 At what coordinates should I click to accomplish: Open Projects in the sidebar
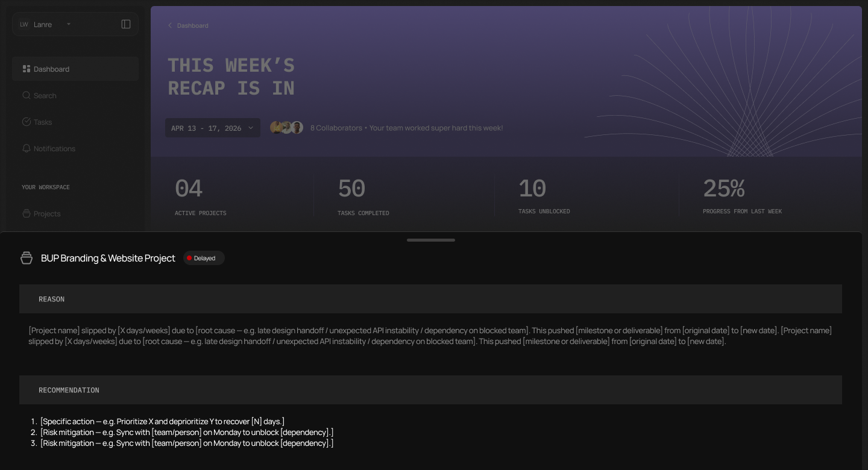tap(75, 213)
